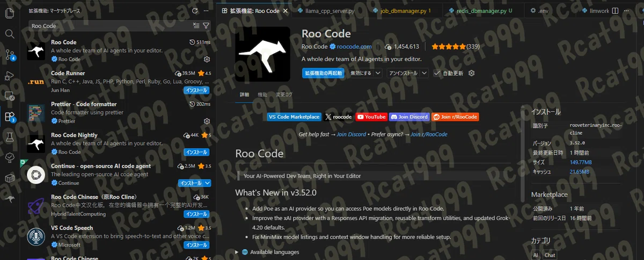Open the extensions sidebar more actions menu
Screen dimensions: 644x260
207,10
